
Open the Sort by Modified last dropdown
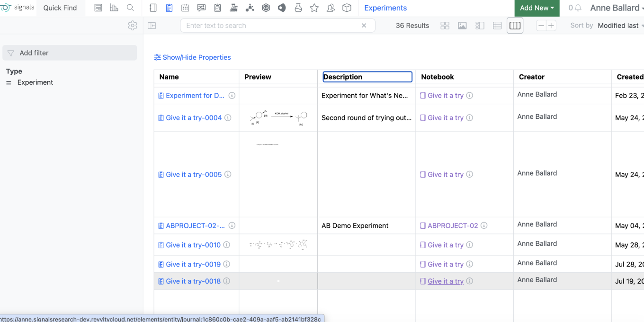click(x=619, y=26)
